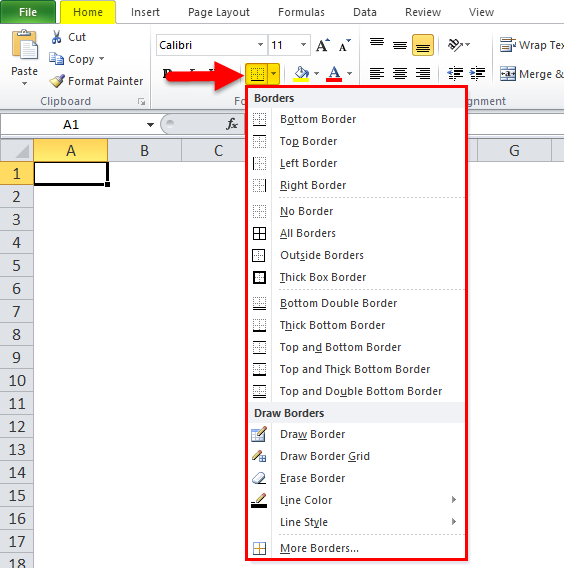Set Middle Align vertical alignment
Image resolution: width=564 pixels, height=568 pixels.
pyautogui.click(x=400, y=45)
